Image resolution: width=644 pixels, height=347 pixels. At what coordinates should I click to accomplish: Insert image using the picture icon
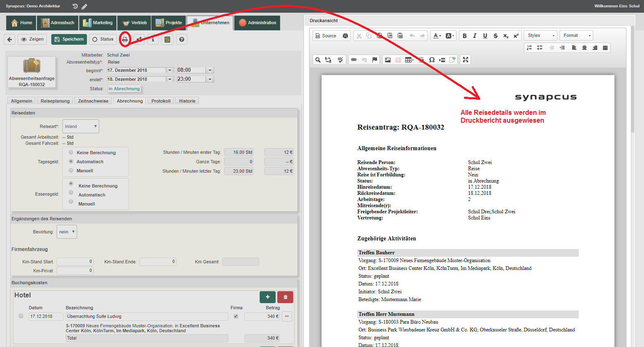[388, 60]
